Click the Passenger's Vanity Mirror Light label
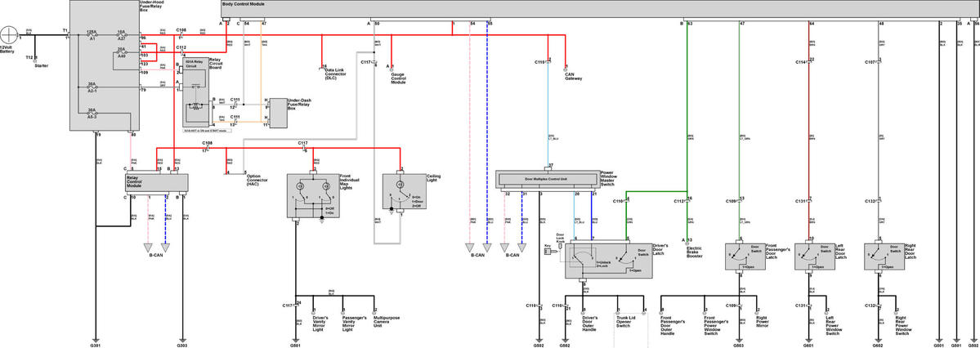This screenshot has width=980, height=348. [355, 323]
